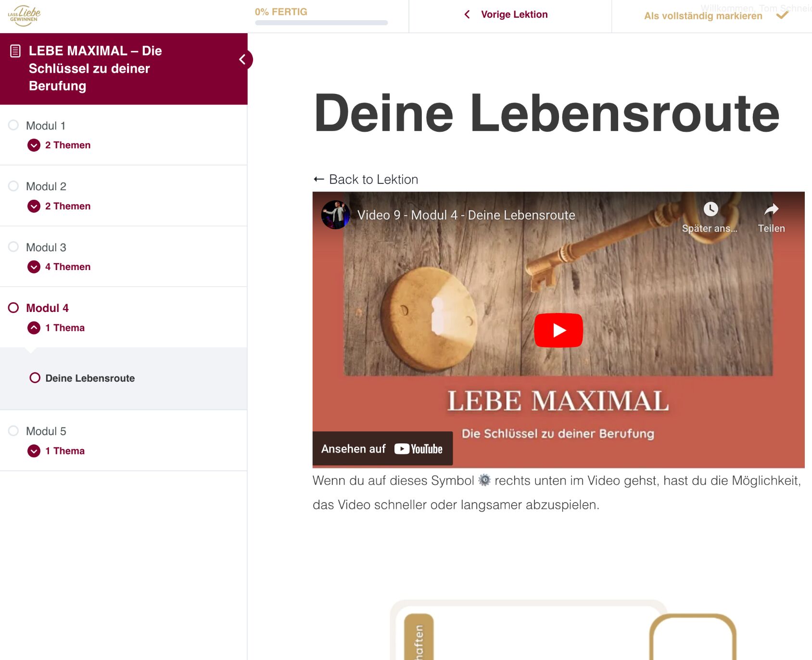Screen dimensions: 812x660
Task: Click the Modul 3 completion circle
Action: tap(13, 247)
